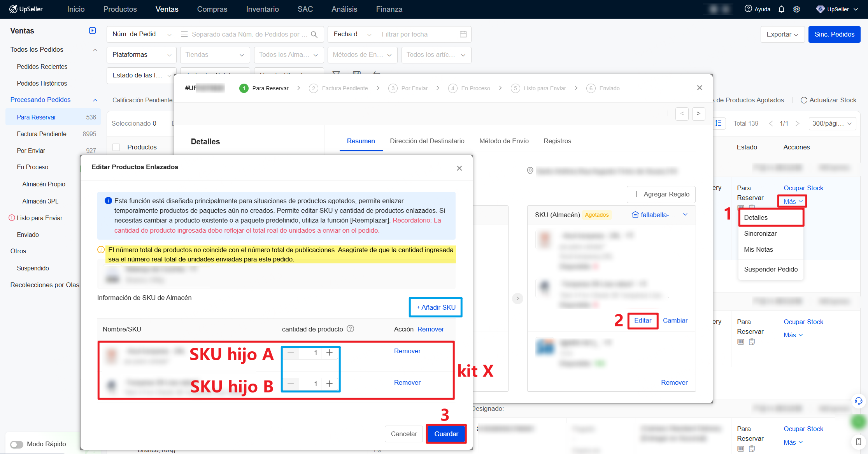Open the notifications bell icon
Screen dimensions: 868x454
781,9
